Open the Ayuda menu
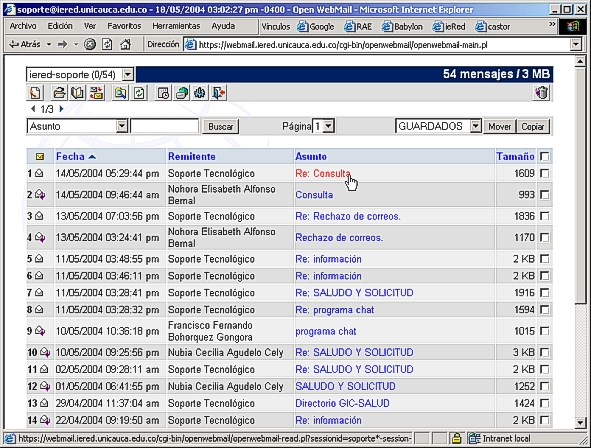591x448 pixels. coord(223,26)
